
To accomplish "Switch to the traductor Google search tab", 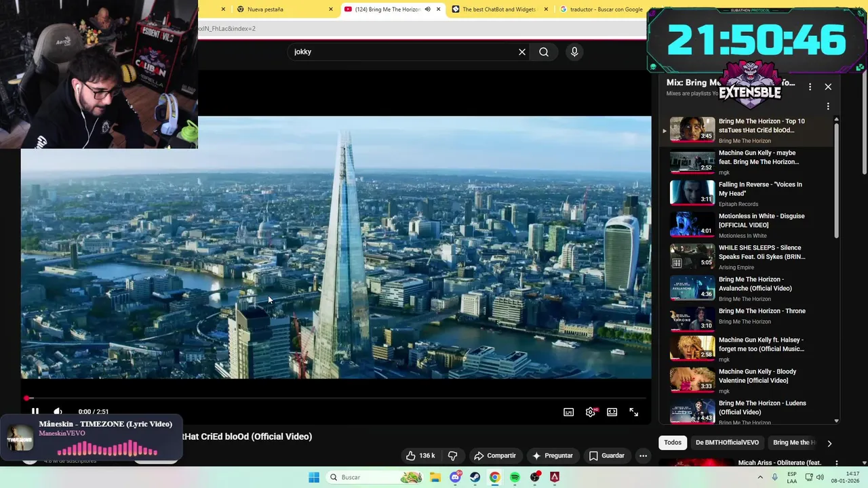I will tap(601, 9).
